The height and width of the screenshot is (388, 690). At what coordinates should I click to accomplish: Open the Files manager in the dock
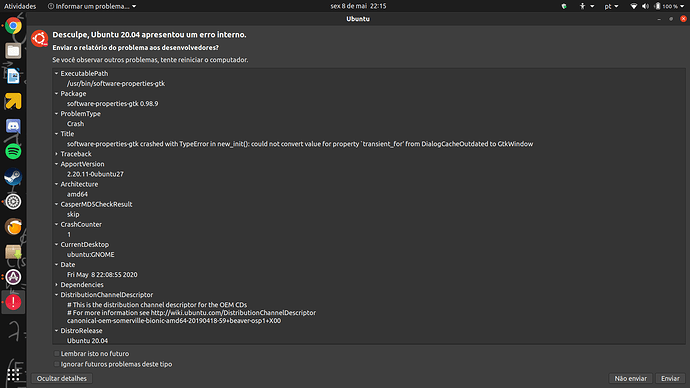tap(13, 51)
